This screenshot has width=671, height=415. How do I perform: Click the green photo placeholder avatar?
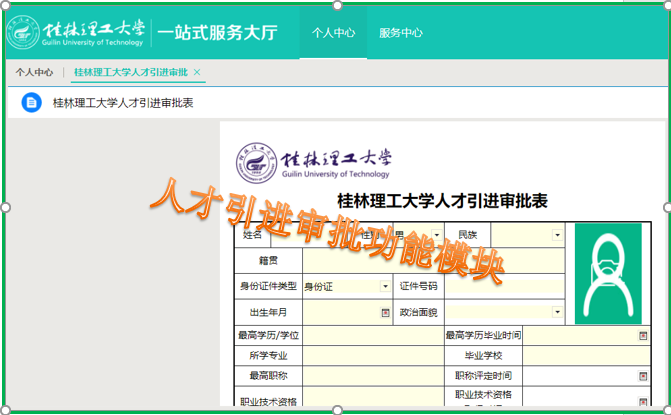click(608, 272)
